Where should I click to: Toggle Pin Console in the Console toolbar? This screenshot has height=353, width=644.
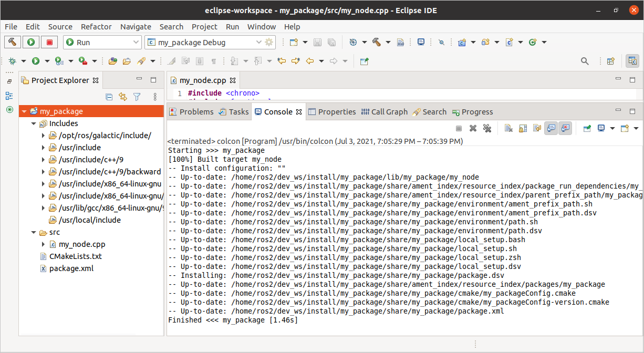[587, 128]
